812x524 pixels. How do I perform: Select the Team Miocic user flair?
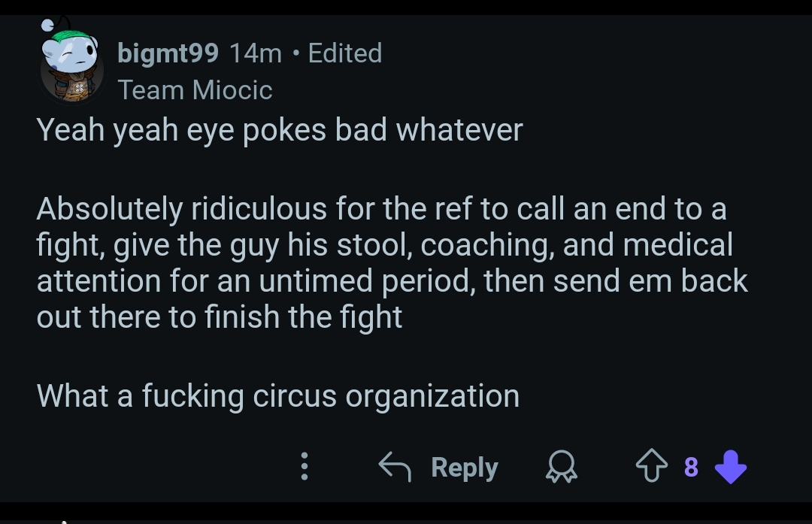(x=195, y=90)
